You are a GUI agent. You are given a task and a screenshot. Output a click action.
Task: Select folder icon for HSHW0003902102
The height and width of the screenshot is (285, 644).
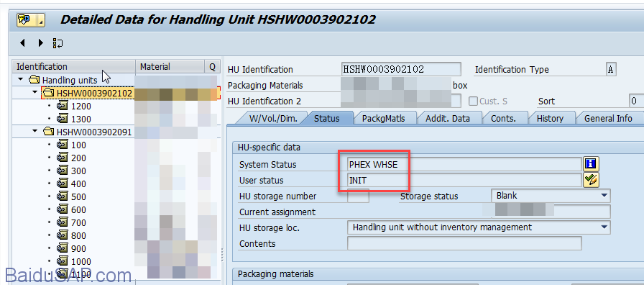(x=49, y=93)
